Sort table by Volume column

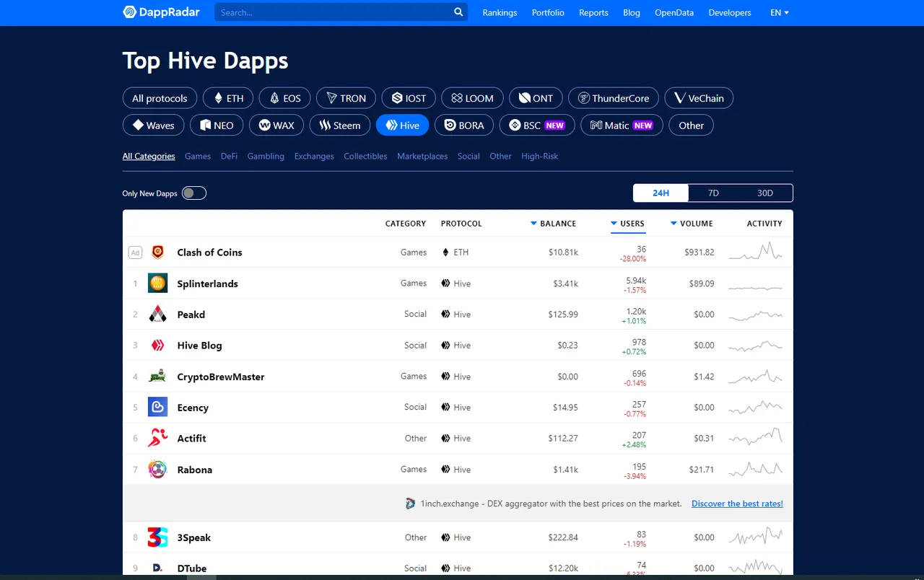point(692,224)
